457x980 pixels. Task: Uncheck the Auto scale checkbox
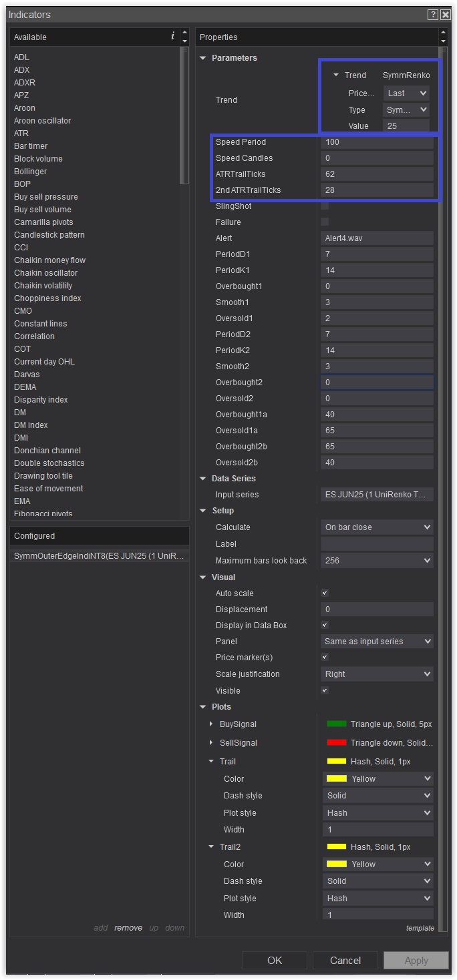click(325, 593)
